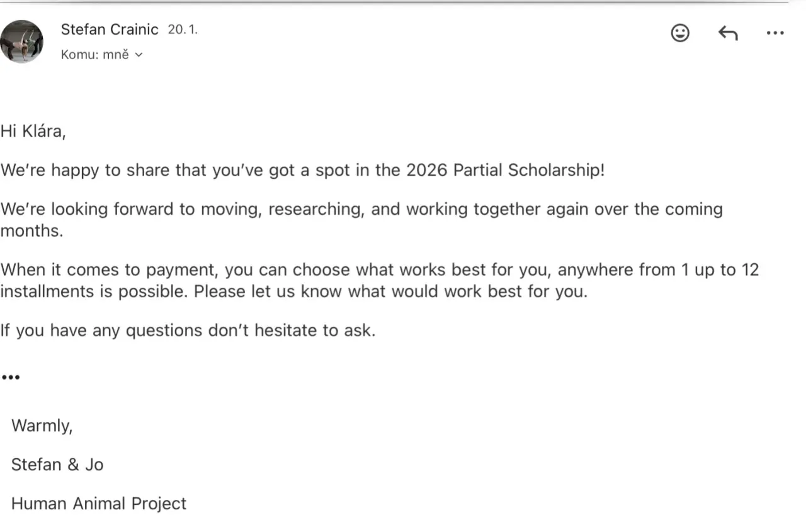Click the Stefan & Jo signature line
Screen dimensions: 806x532
coord(57,465)
